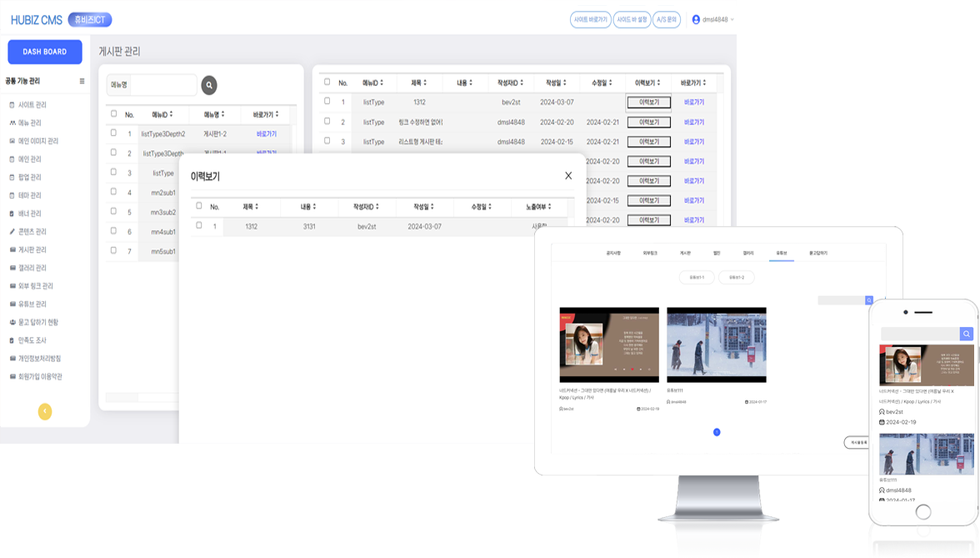Click the 메뉴ID sort arrows in the left table
The width and height of the screenshot is (980, 558).
coord(171,114)
